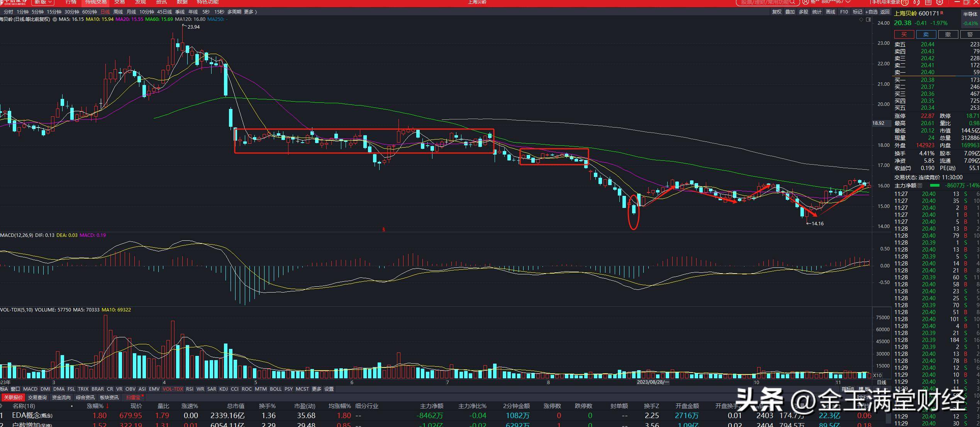Click the margin 'R' marker beside 600171
The image size is (980, 427).
pyautogui.click(x=942, y=13)
